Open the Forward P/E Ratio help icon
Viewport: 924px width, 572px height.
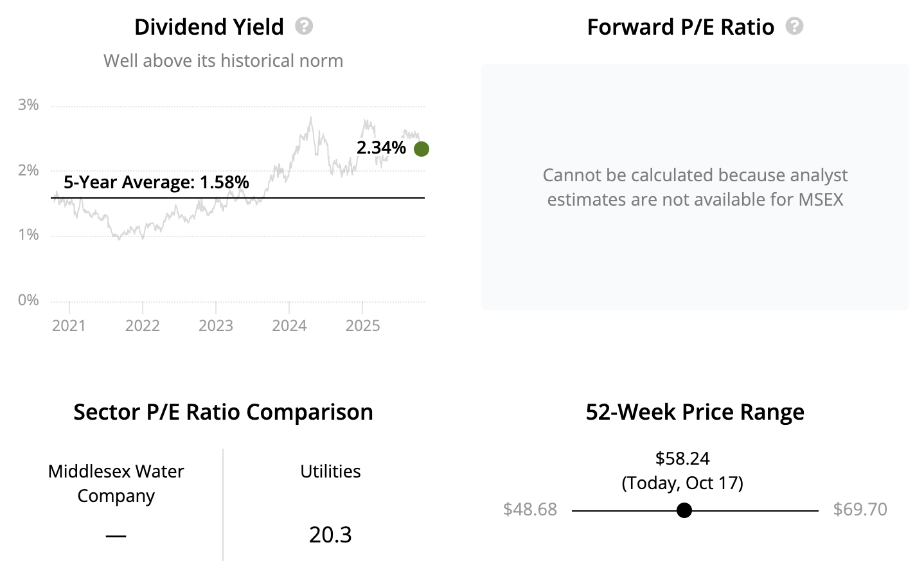(794, 26)
